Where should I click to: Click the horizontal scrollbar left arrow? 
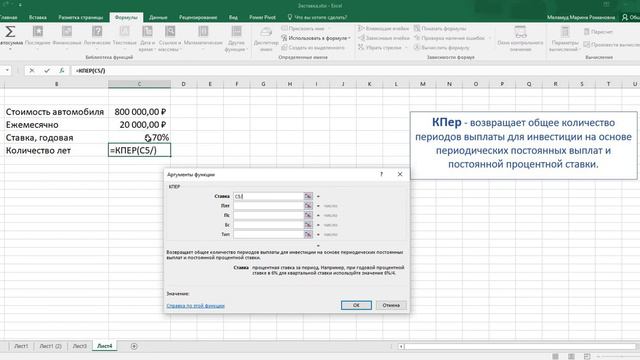(x=401, y=347)
